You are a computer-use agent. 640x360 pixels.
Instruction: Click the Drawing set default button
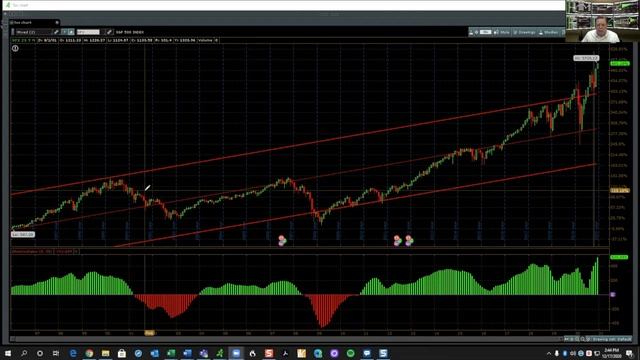tap(611, 339)
